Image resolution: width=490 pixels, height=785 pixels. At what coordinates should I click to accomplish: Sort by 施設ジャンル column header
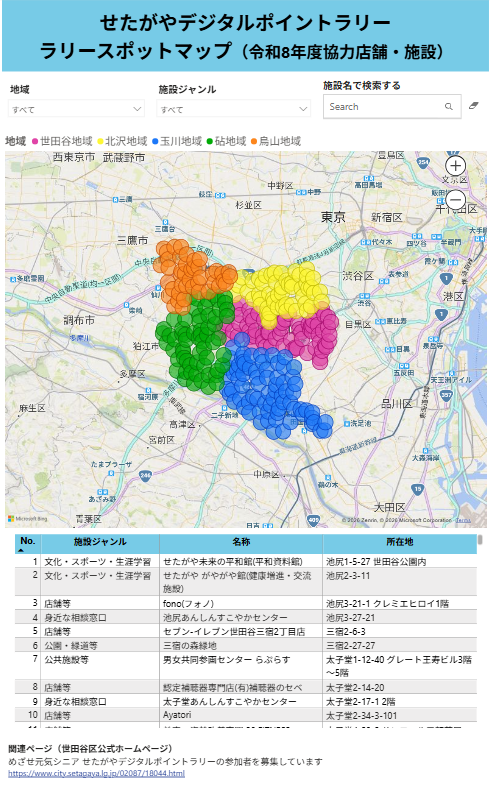[x=100, y=543]
